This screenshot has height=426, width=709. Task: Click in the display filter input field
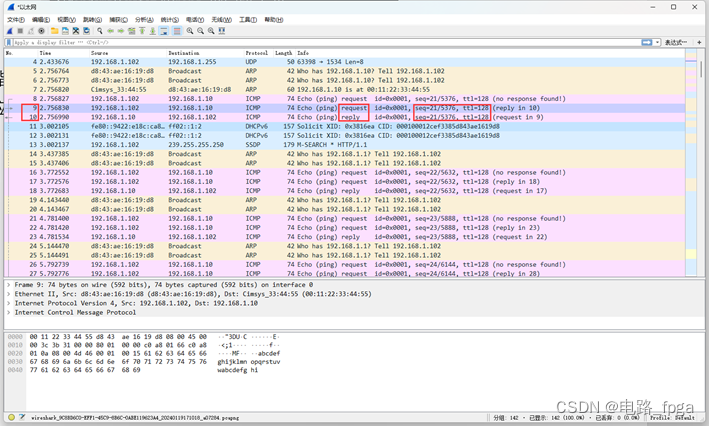coord(326,42)
